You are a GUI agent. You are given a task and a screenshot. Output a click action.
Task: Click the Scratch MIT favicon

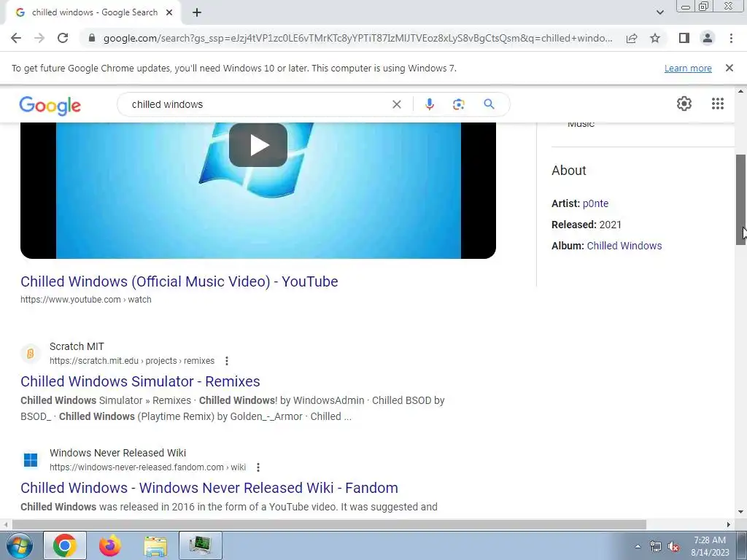[x=31, y=354]
